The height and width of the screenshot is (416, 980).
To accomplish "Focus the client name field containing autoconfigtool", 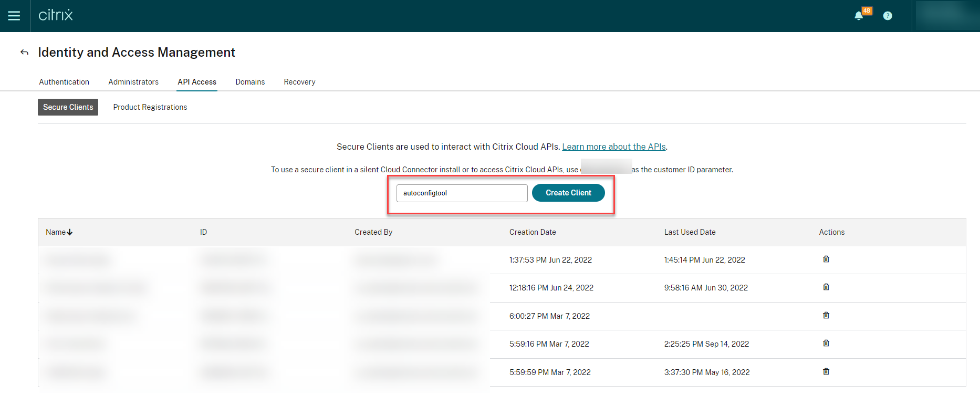I will point(462,193).
